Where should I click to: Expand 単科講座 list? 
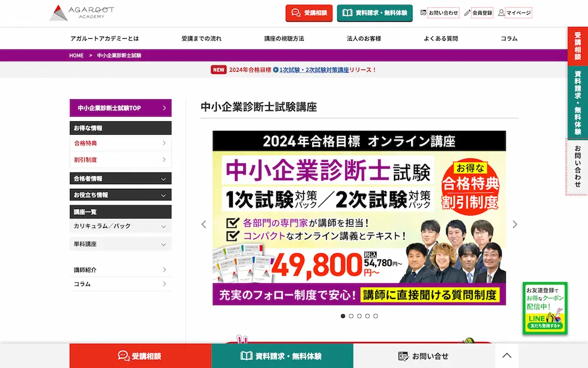coord(121,244)
